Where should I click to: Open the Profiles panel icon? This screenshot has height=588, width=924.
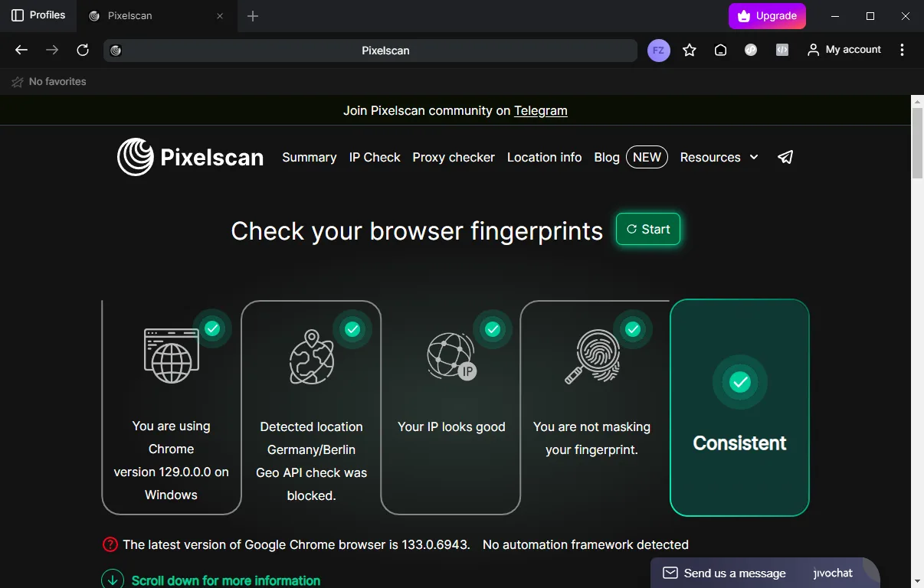coord(18,15)
